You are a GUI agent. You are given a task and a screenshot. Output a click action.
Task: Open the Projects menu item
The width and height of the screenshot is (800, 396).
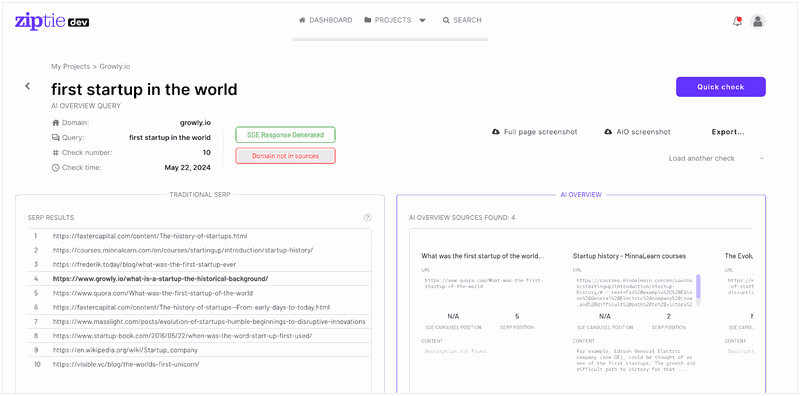coord(388,20)
